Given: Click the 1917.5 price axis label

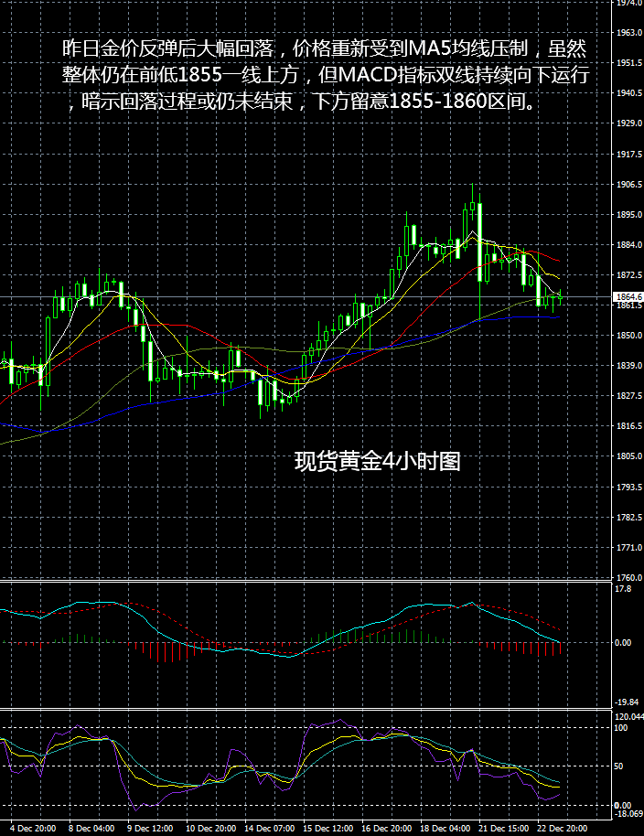Looking at the screenshot, I should pos(629,154).
